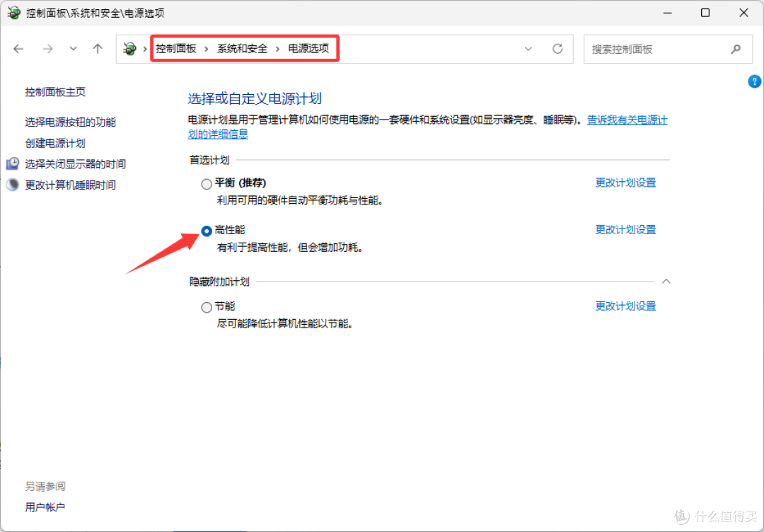Screen dimensions: 764x532
Task: Open 选择电源按钮的功能
Action: click(71, 122)
